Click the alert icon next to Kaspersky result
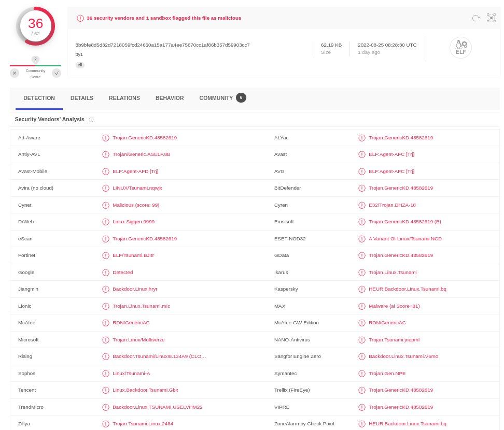The image size is (504, 430). tap(362, 289)
